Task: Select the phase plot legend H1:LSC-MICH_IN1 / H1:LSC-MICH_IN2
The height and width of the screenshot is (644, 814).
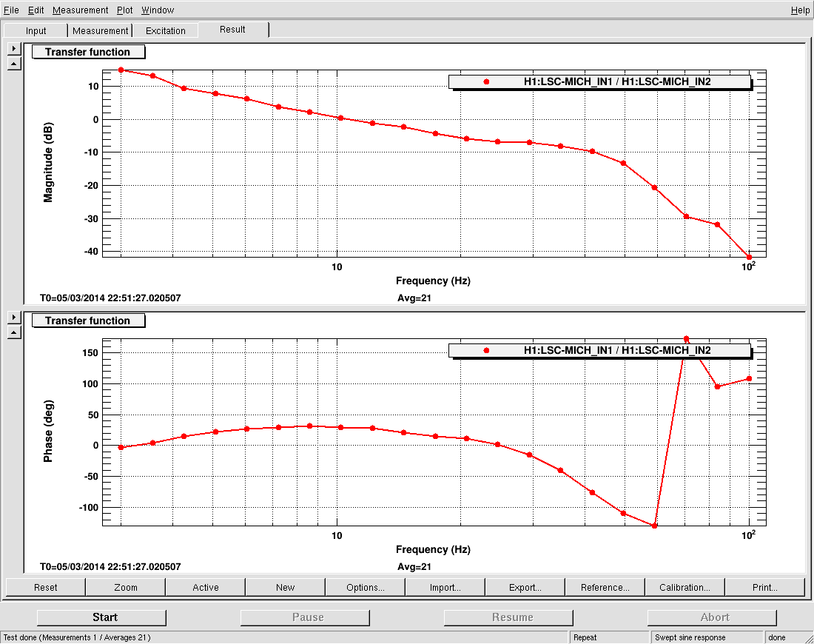Action: [599, 350]
